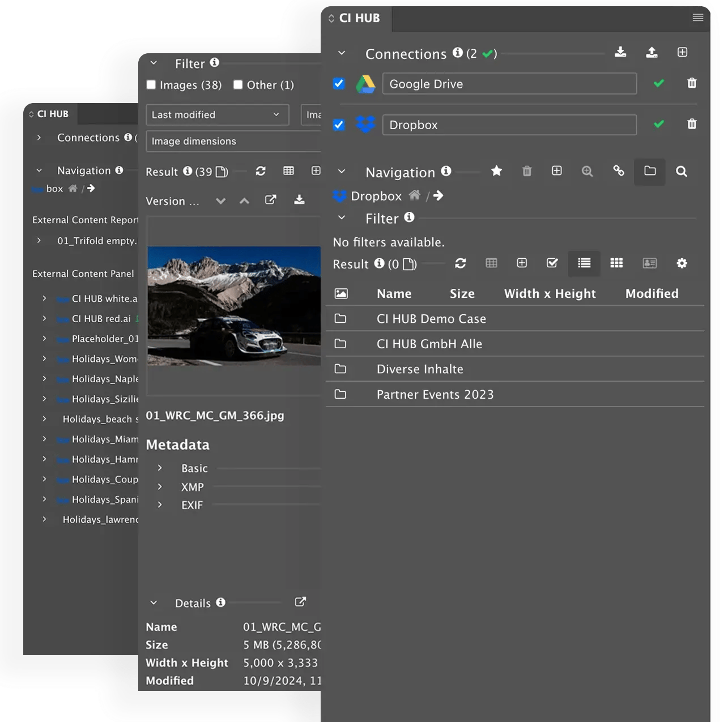Sort results by Size column

point(462,293)
